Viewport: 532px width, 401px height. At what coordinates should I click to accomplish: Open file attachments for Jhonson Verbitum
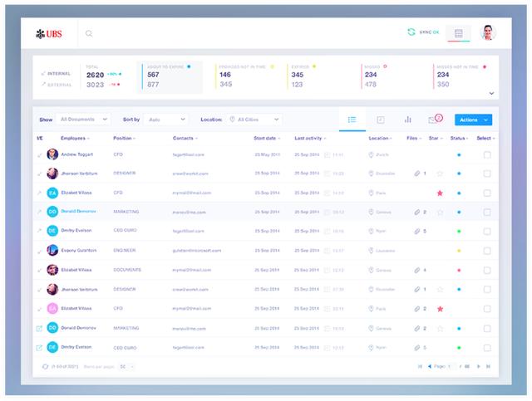click(x=418, y=174)
